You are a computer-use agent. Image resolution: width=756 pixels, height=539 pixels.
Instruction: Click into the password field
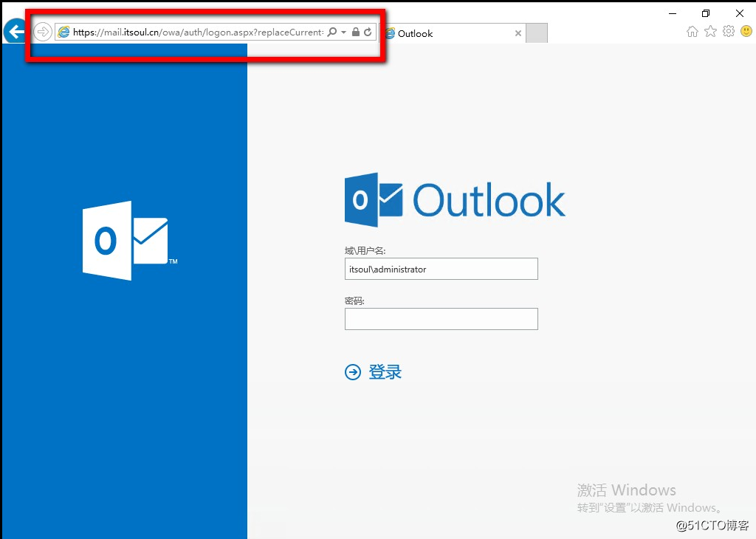coord(441,319)
